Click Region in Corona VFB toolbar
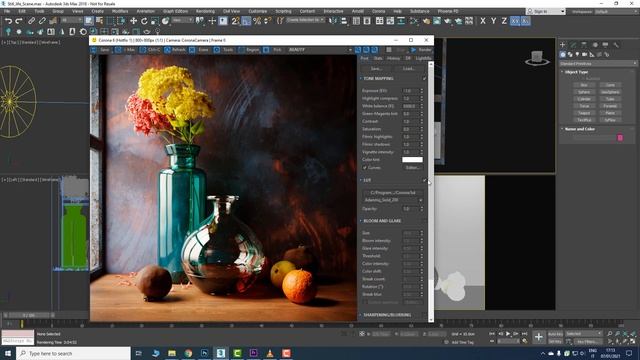Image resolution: width=640 pixels, height=360 pixels. coord(249,50)
